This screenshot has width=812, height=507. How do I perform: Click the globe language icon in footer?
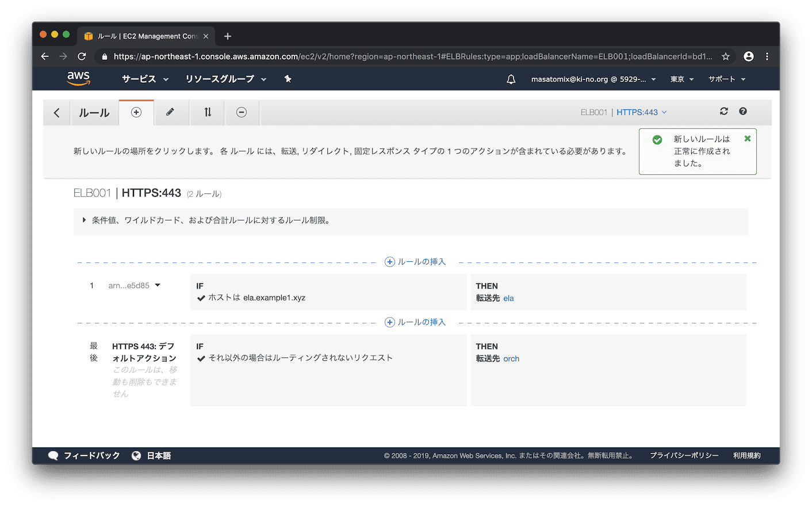(x=136, y=456)
